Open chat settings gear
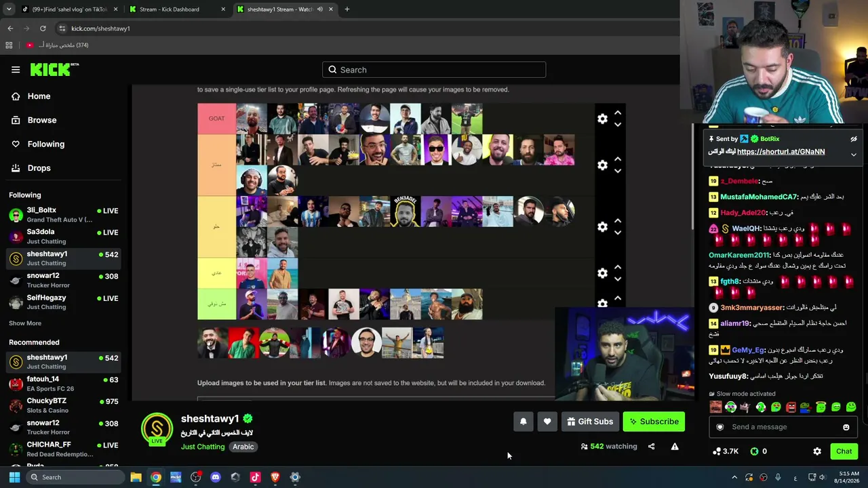 (817, 451)
